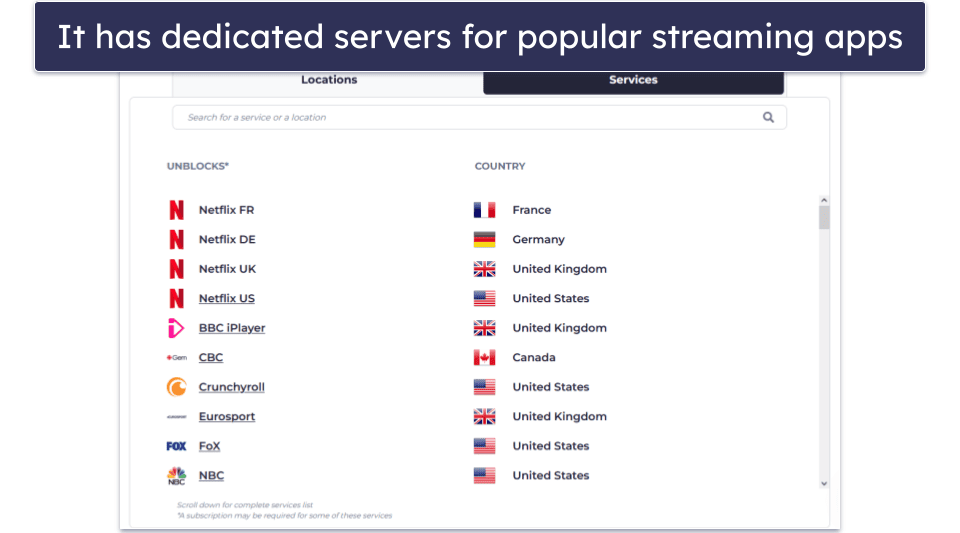Click the search field for service or location
This screenshot has width=960, height=533.
click(479, 117)
